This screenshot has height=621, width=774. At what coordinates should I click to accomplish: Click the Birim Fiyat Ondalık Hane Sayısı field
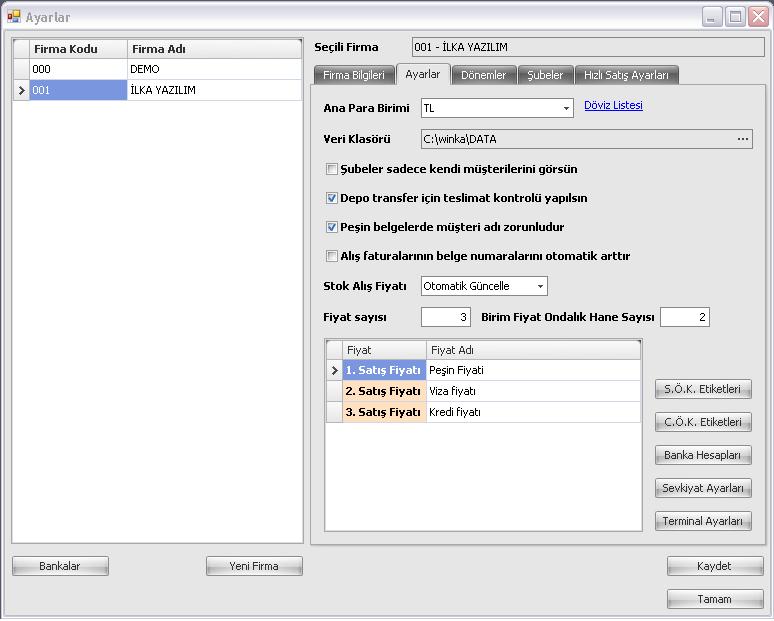tap(685, 317)
